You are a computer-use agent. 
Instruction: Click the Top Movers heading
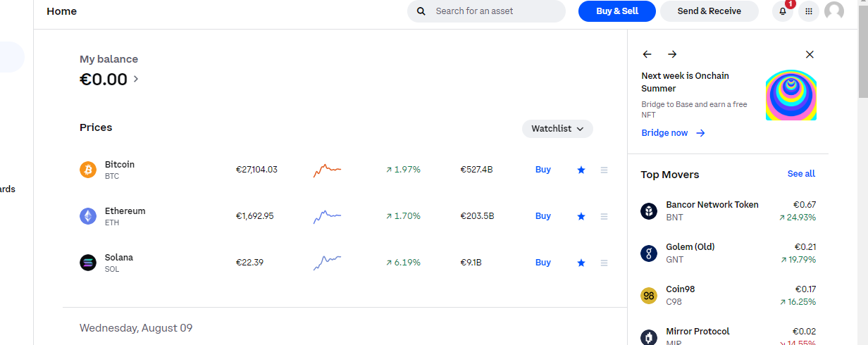click(670, 175)
